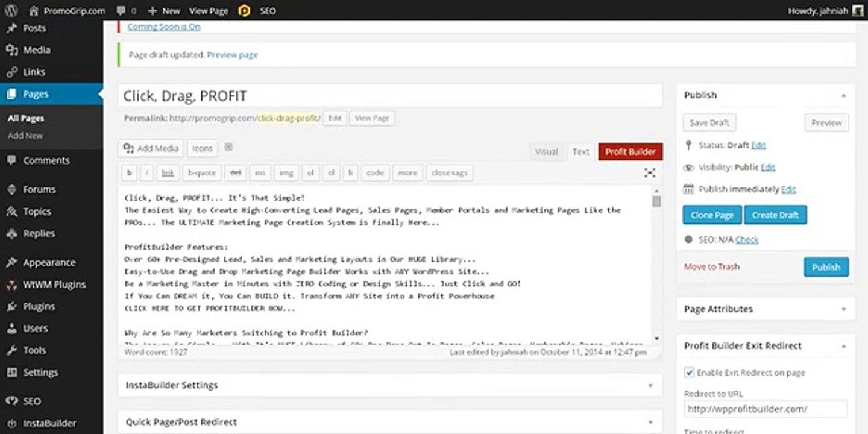Viewport: 868px width, 434px height.
Task: Click the Icons button above editor
Action: click(203, 148)
